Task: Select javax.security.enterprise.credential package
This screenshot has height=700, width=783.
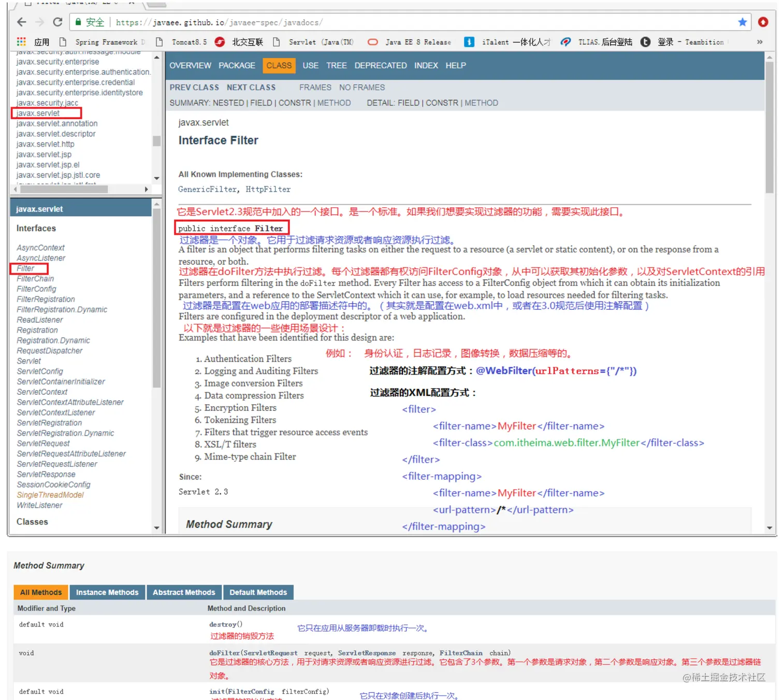Action: coord(76,82)
